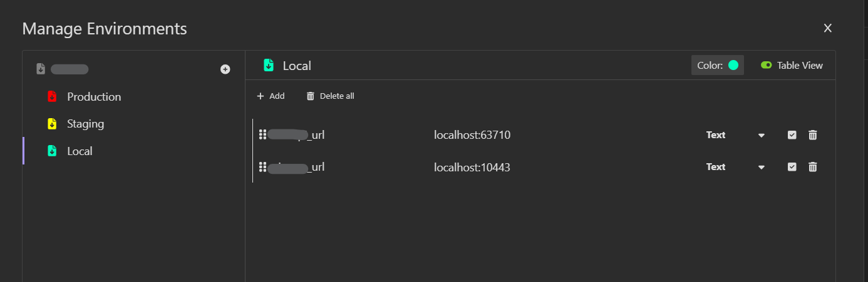
Task: Select the Production environment
Action: [x=94, y=97]
